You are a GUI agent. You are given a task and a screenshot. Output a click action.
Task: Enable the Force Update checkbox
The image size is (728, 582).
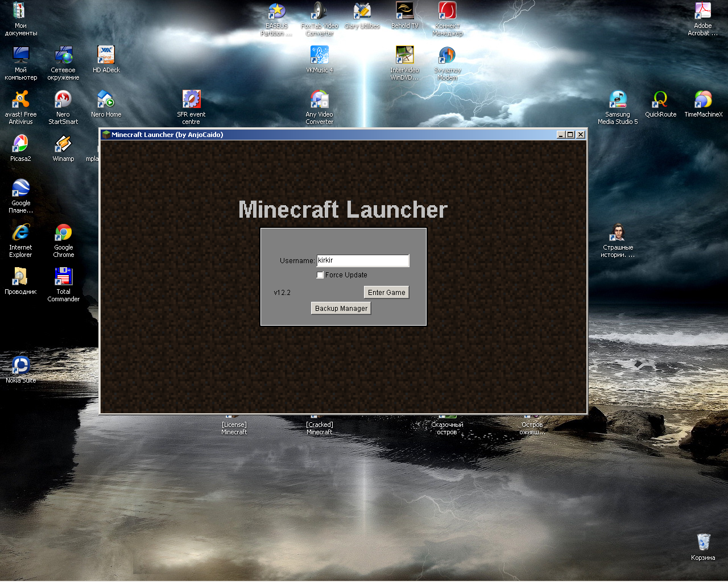[320, 275]
